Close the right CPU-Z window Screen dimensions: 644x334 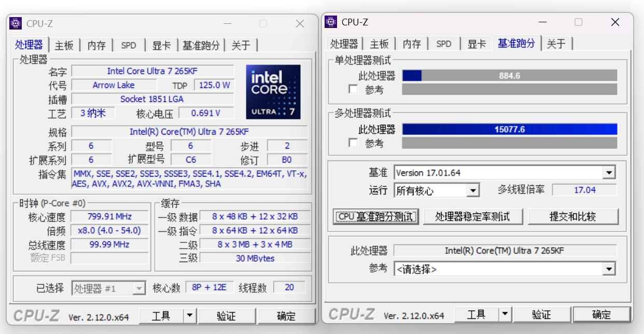[x=615, y=22]
